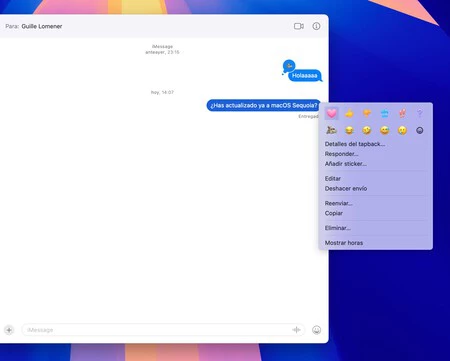Record an audio message with waveform icon

[296, 330]
